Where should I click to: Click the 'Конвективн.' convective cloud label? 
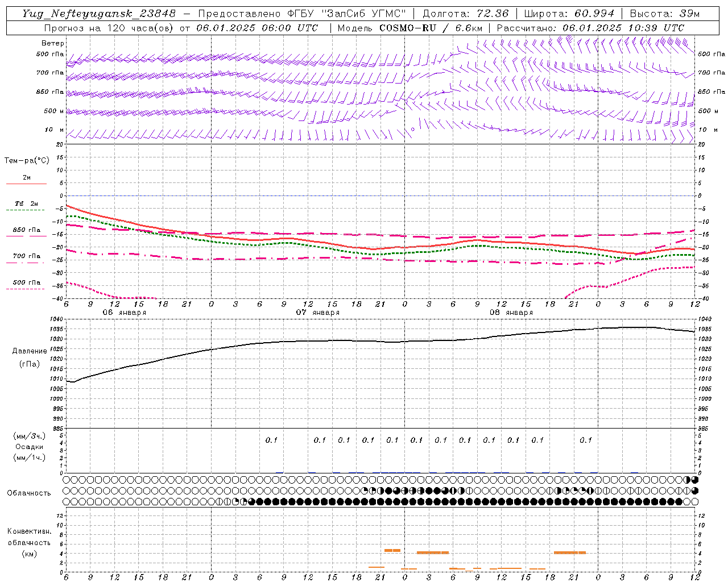[29, 531]
